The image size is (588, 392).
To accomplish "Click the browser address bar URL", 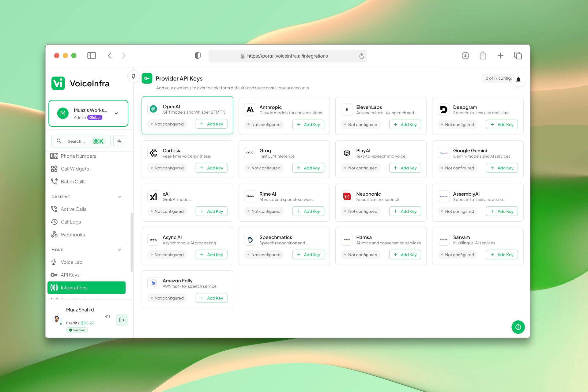I will click(288, 56).
